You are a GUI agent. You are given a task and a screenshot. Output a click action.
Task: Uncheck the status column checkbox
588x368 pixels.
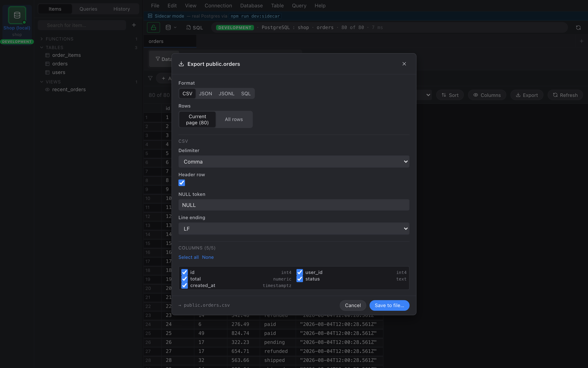(300, 279)
